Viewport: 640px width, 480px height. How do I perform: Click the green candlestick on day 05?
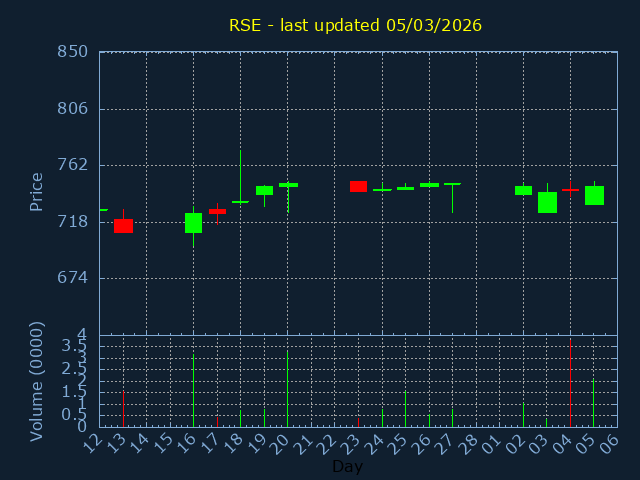pyautogui.click(x=594, y=195)
